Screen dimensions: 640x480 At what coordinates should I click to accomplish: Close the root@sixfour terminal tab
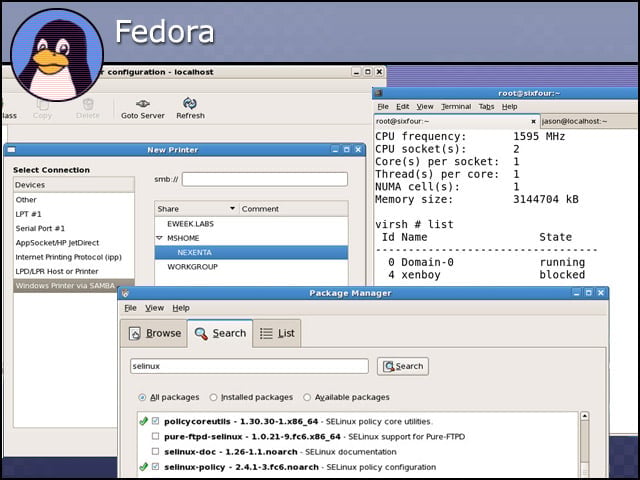[x=533, y=121]
